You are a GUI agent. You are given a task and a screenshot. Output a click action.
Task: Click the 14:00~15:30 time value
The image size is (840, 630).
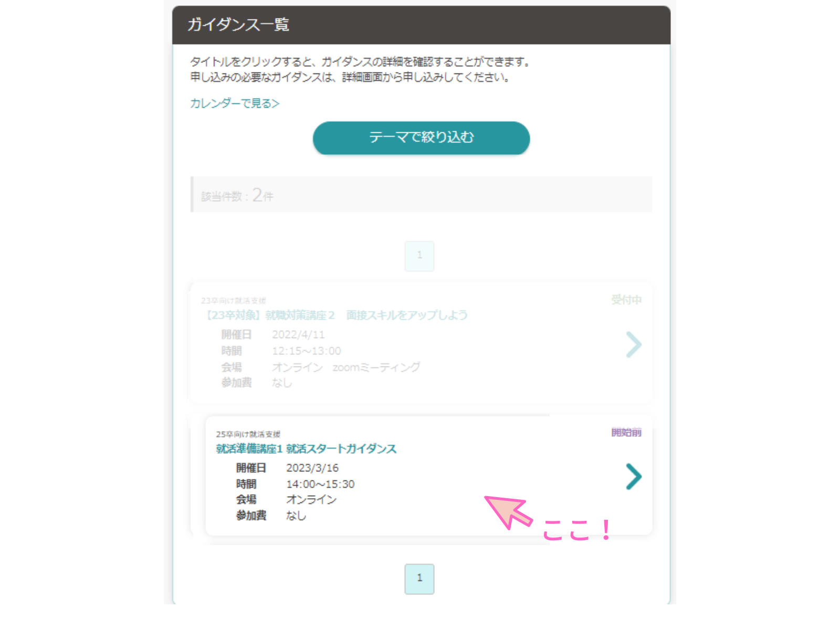320,484
